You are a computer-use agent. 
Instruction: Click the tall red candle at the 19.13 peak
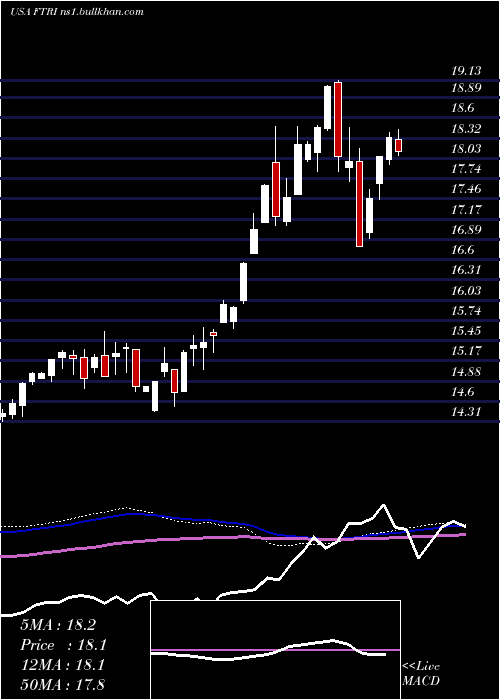click(x=338, y=120)
